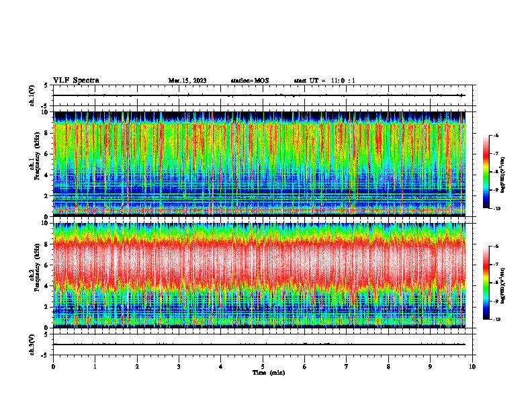
Task: Click the ch.2 spectrogram panel
Action: (259, 275)
